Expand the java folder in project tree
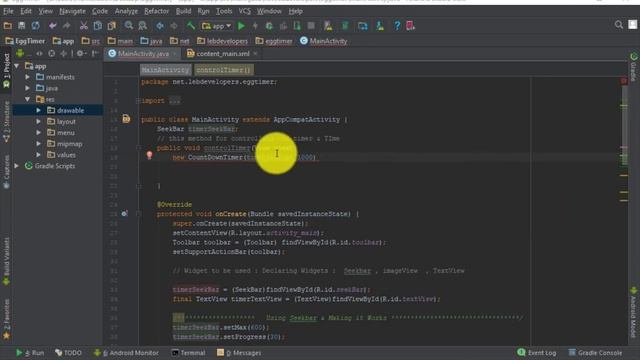The width and height of the screenshot is (640, 360). (x=28, y=88)
